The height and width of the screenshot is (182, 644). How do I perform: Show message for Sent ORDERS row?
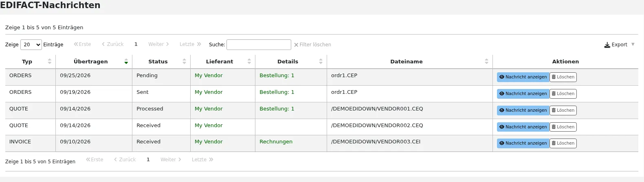tap(523, 94)
